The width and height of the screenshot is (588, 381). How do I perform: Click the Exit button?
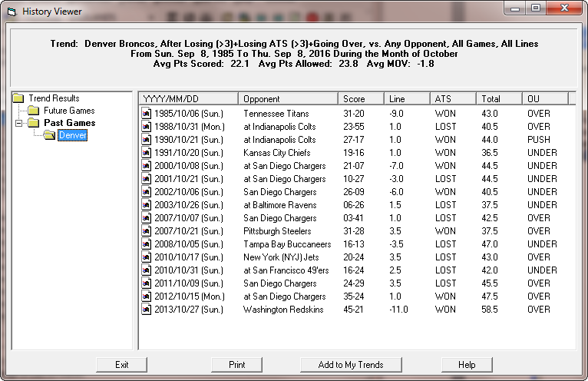click(121, 364)
